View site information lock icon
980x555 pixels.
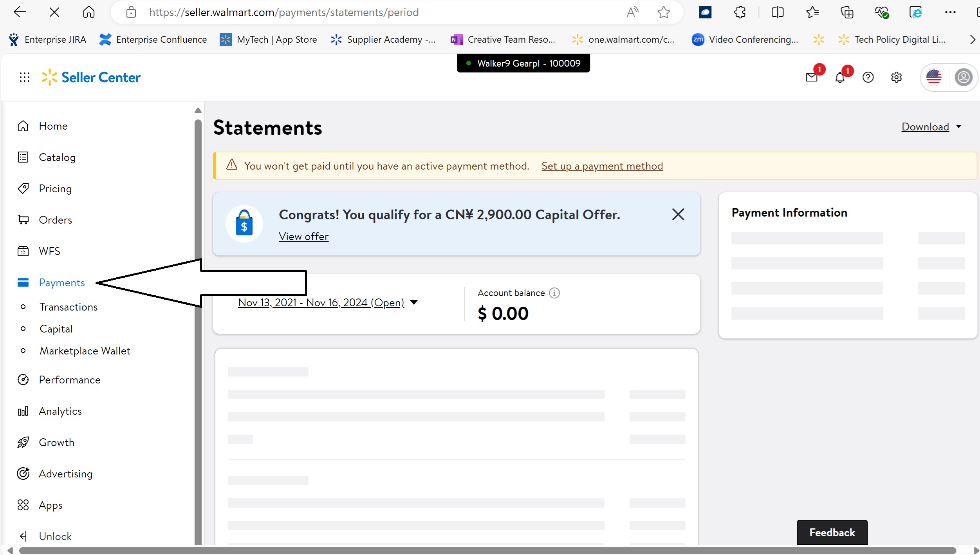coord(131,12)
